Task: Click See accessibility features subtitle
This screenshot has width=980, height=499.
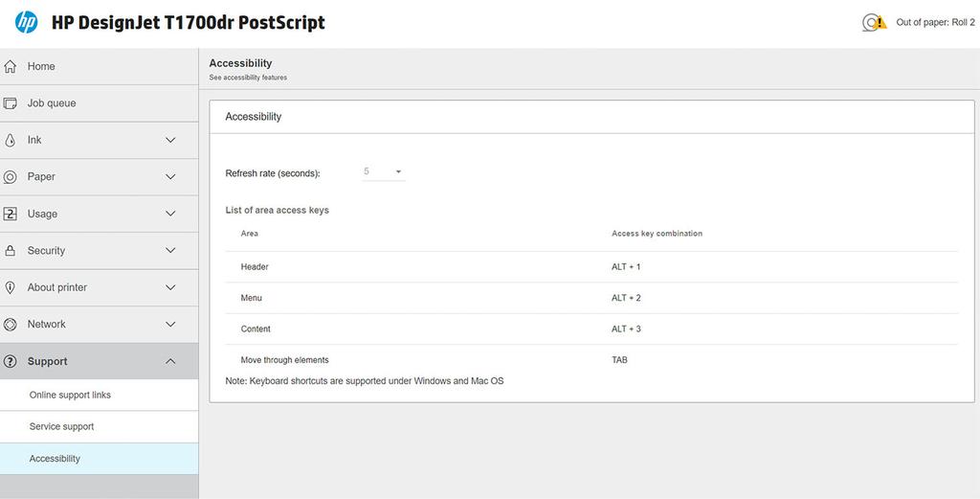Action: pyautogui.click(x=248, y=78)
